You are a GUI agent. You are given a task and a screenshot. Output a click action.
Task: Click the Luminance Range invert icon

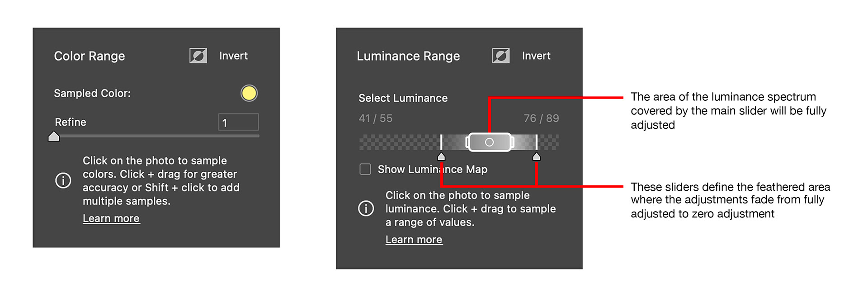click(501, 56)
